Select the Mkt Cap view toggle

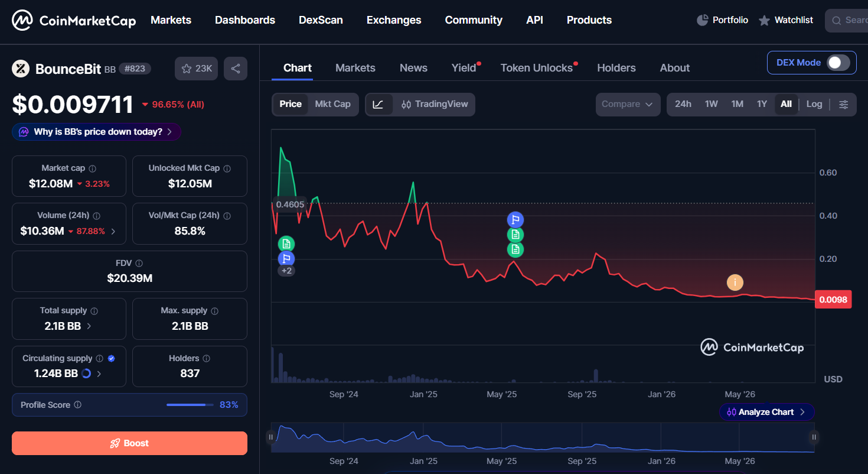point(332,105)
